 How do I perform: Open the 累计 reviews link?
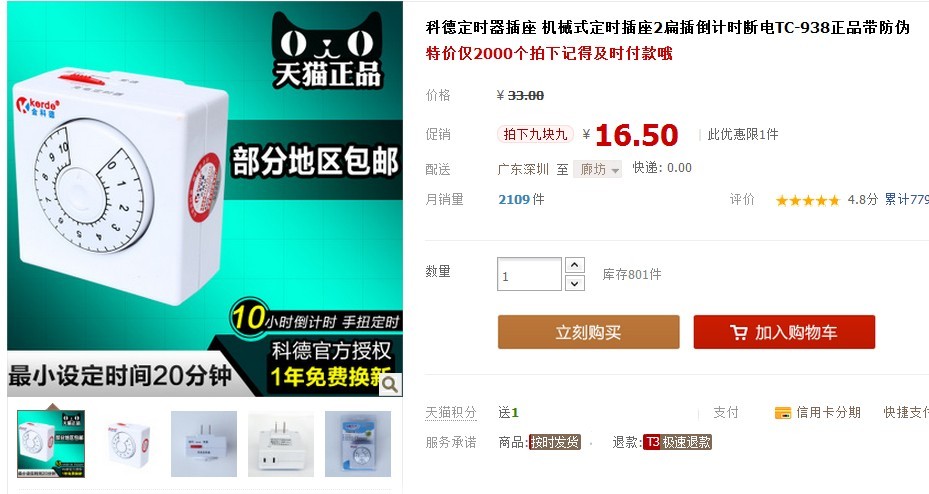pyautogui.click(x=906, y=200)
